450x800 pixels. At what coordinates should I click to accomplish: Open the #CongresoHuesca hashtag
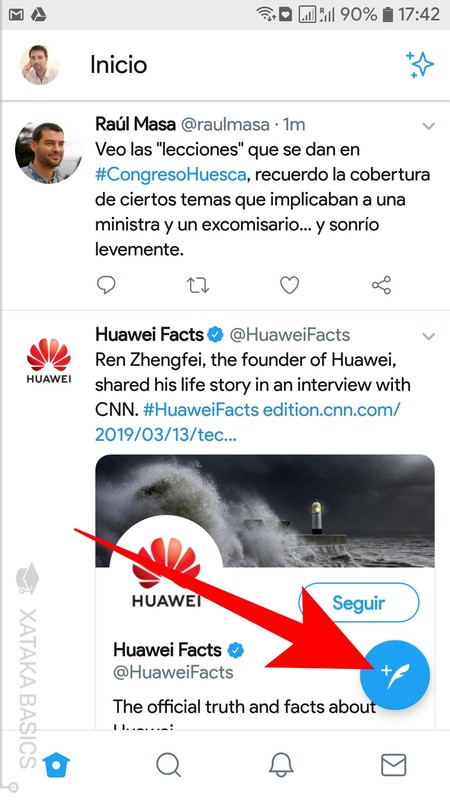tap(171, 174)
